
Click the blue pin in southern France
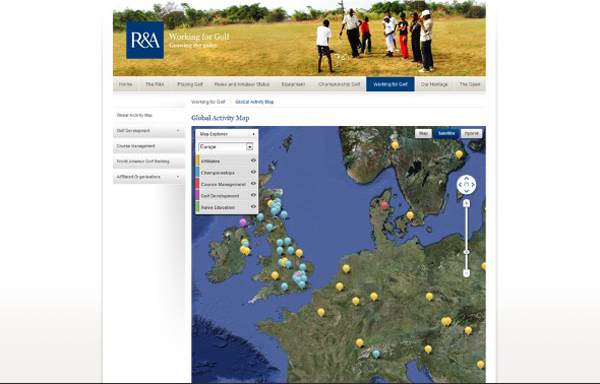376,354
